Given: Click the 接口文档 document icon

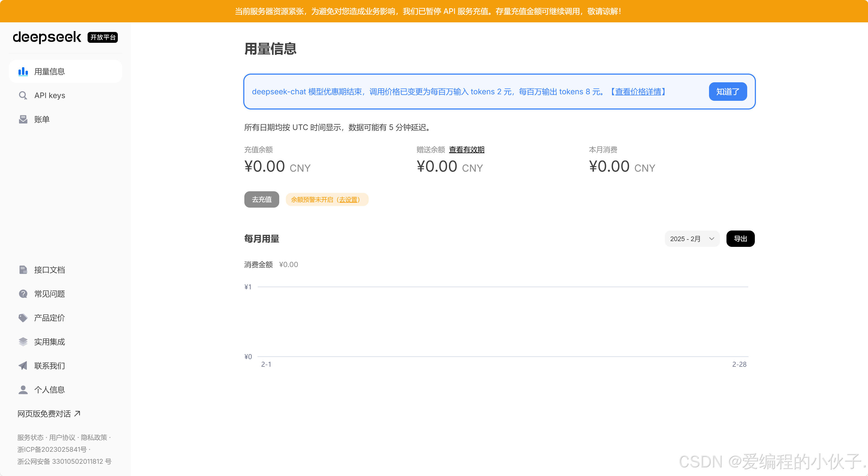Looking at the screenshot, I should point(23,270).
